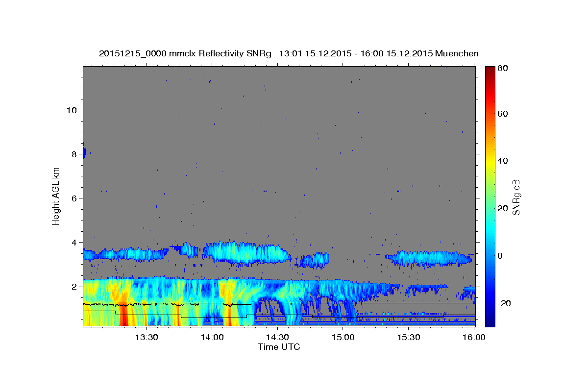
Task: Click the colorbar value -20
Action: click(504, 304)
